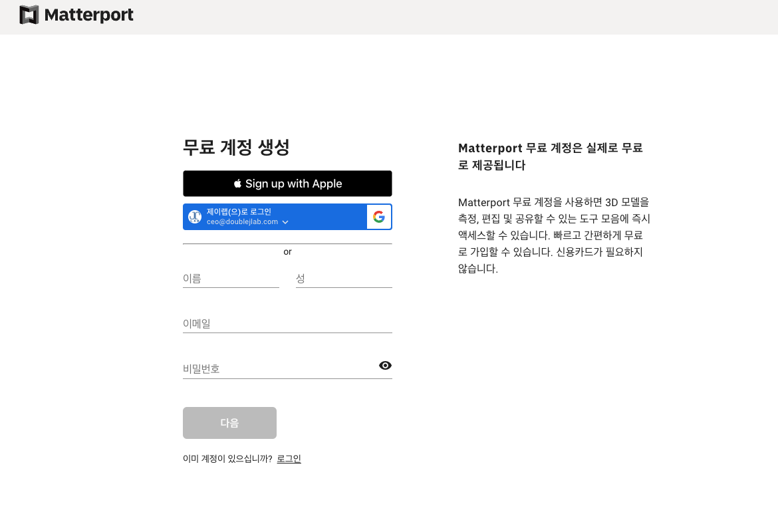Focus the 이름 first name field
Screen dimensions: 778x532
(231, 279)
